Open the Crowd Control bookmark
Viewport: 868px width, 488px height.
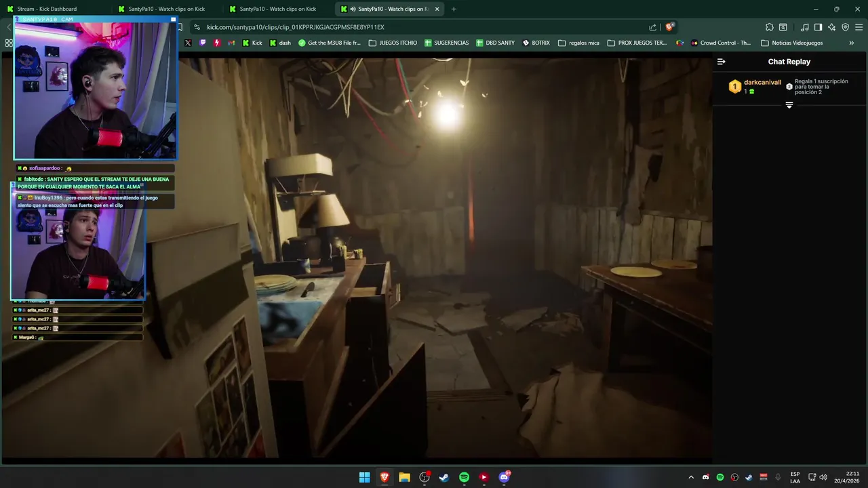coord(721,43)
